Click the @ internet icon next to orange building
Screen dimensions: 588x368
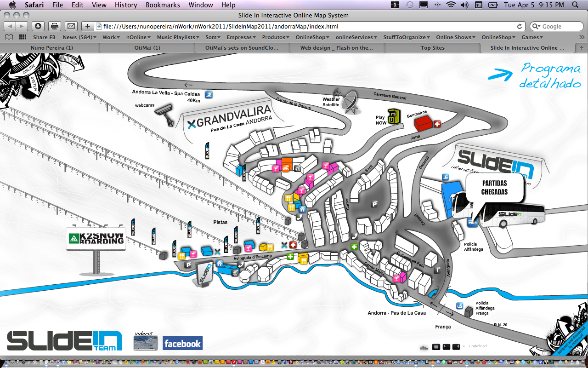click(x=297, y=169)
